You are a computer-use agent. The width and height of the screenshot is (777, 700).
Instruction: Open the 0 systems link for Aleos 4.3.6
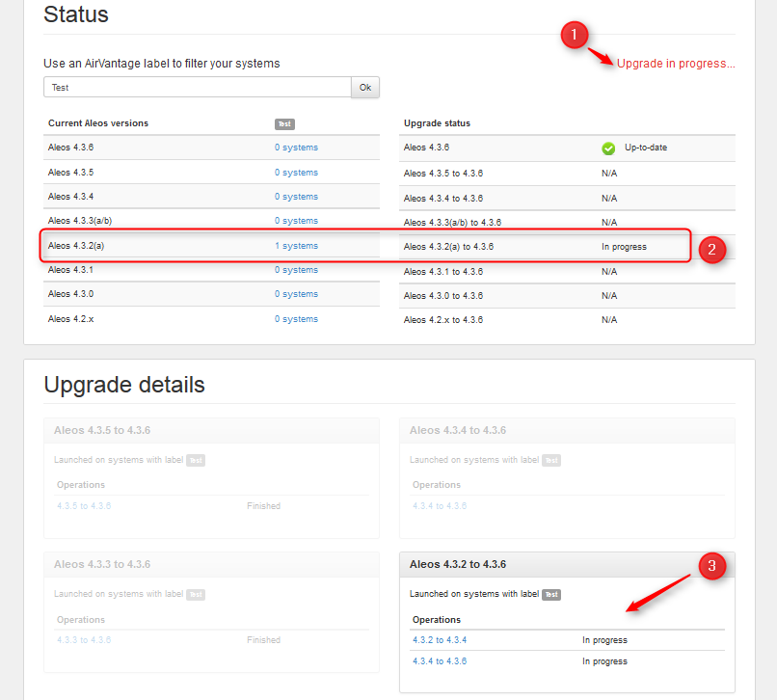(x=296, y=148)
